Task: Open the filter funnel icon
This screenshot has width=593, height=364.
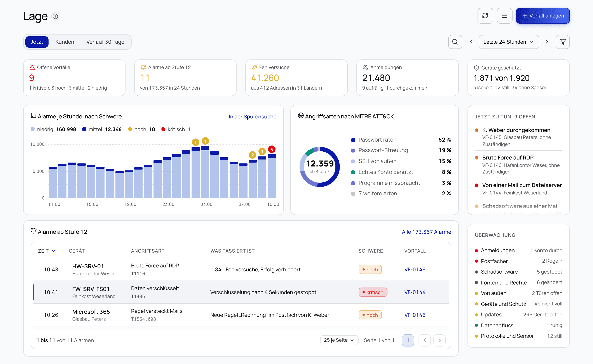Action: coord(563,42)
